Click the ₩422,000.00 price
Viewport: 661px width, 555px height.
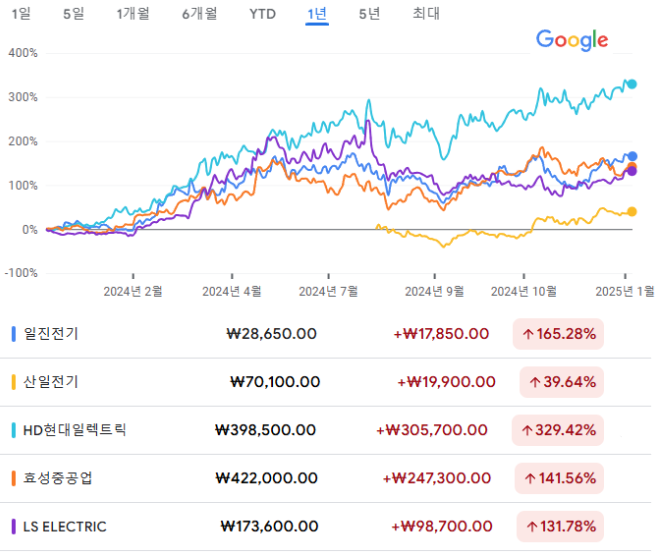pos(266,478)
